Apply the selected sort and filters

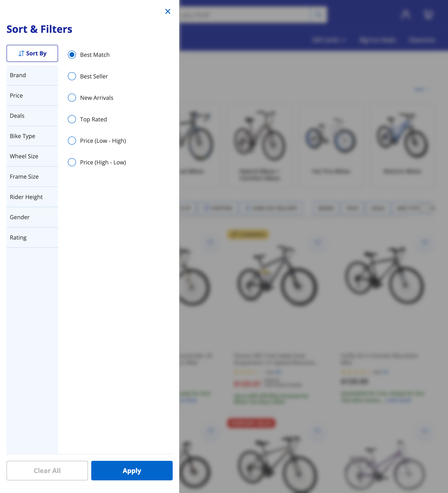[x=132, y=470]
